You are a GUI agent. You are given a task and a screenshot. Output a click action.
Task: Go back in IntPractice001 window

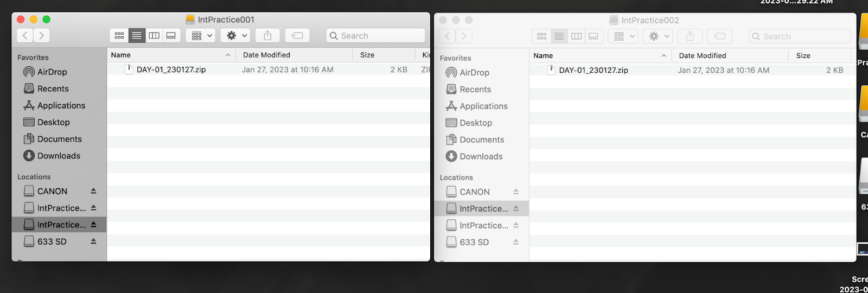25,36
